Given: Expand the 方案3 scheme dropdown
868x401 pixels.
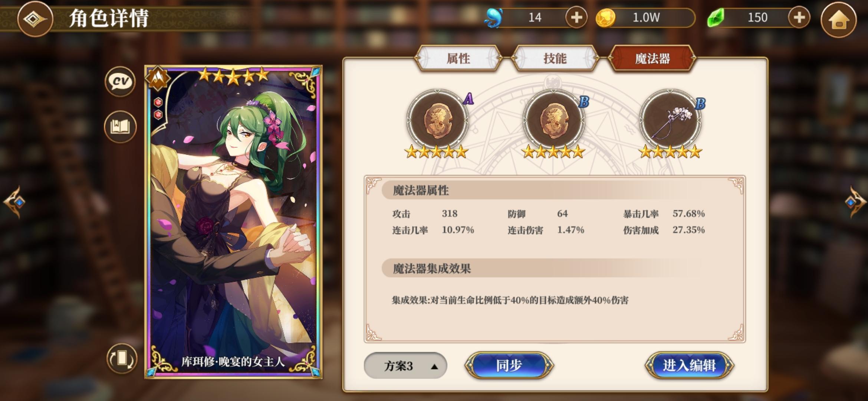Looking at the screenshot, I should pyautogui.click(x=405, y=366).
